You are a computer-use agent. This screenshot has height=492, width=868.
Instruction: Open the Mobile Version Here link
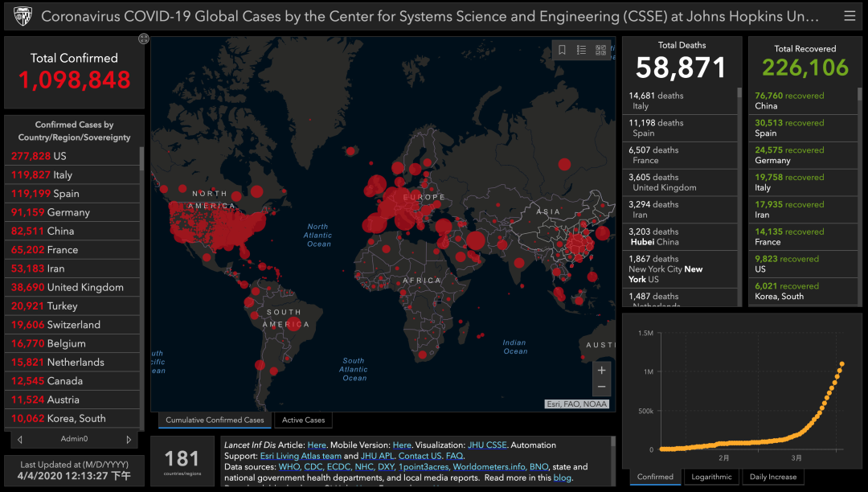coord(402,445)
